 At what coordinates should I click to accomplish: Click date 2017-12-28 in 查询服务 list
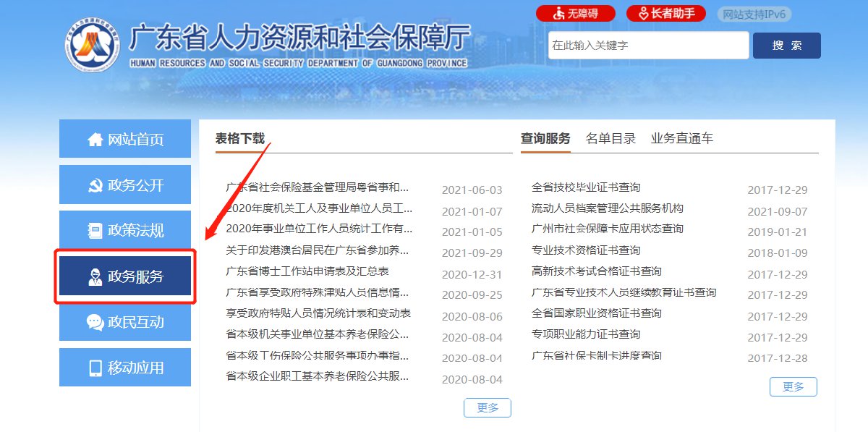(778, 358)
